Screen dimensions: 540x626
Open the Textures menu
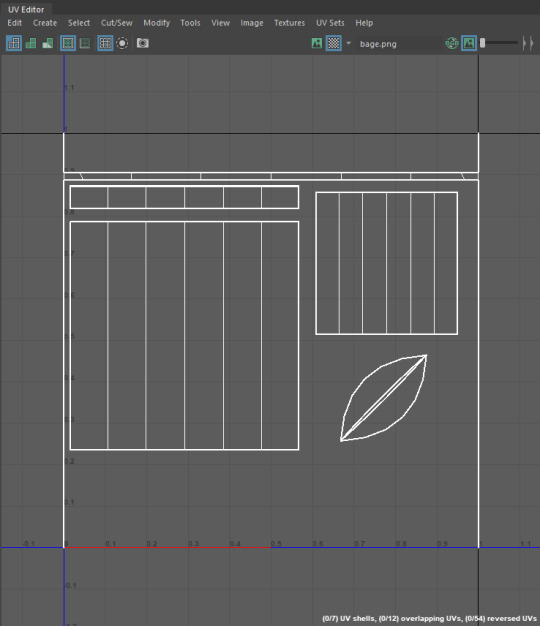(x=289, y=23)
